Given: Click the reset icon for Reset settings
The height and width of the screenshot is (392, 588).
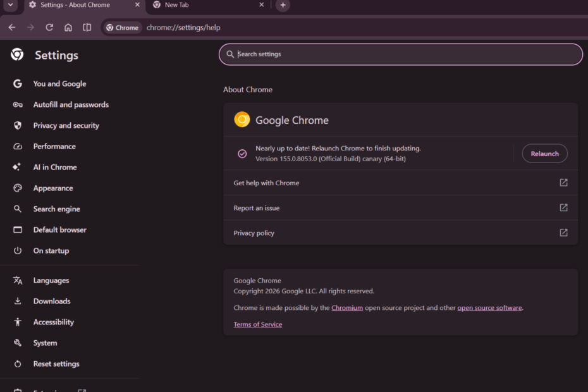Looking at the screenshot, I should point(18,364).
